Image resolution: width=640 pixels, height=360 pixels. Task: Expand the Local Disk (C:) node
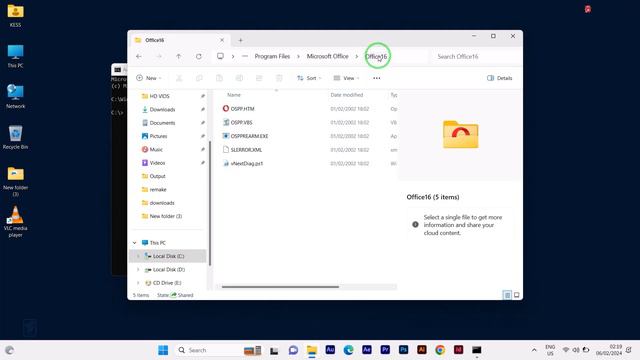138,256
